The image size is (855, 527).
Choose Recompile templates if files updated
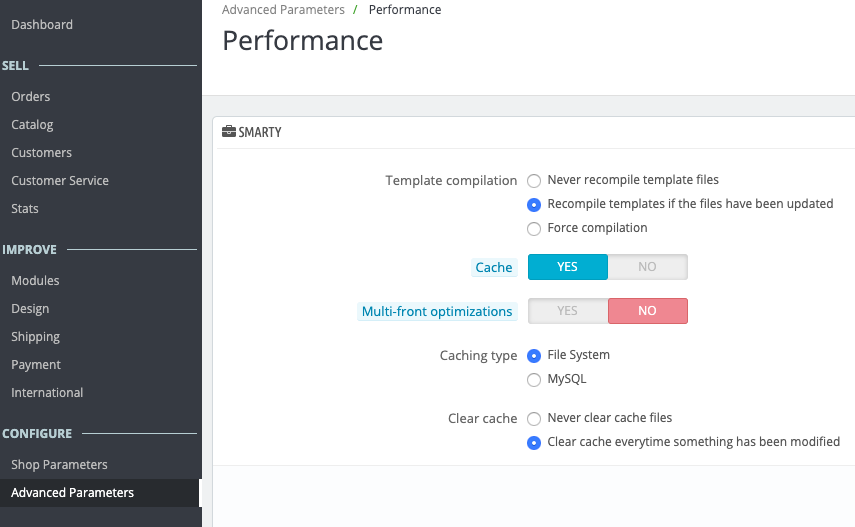(x=534, y=205)
